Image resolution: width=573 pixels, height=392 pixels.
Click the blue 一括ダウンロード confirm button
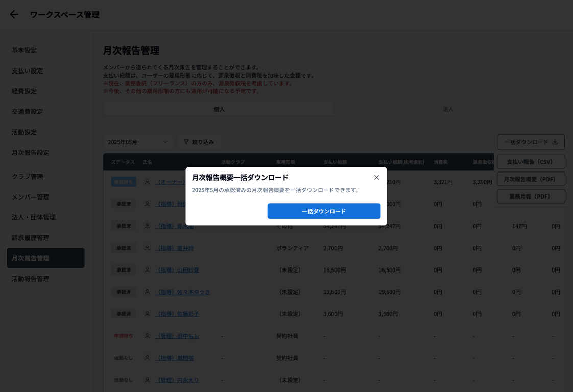(x=324, y=211)
